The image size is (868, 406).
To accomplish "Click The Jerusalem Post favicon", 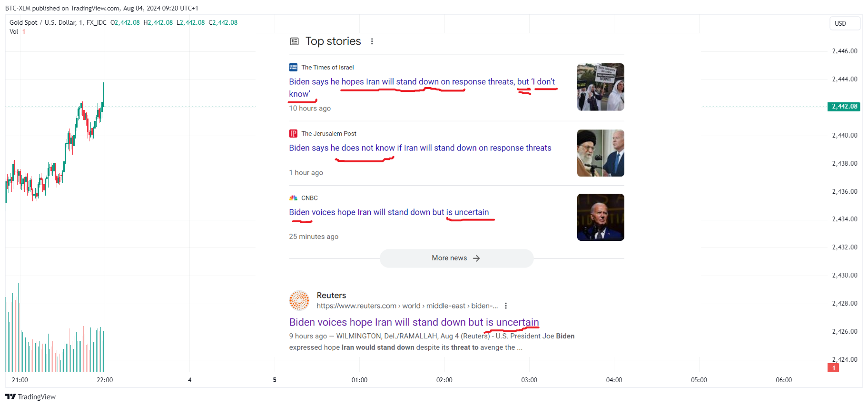I will tap(293, 133).
